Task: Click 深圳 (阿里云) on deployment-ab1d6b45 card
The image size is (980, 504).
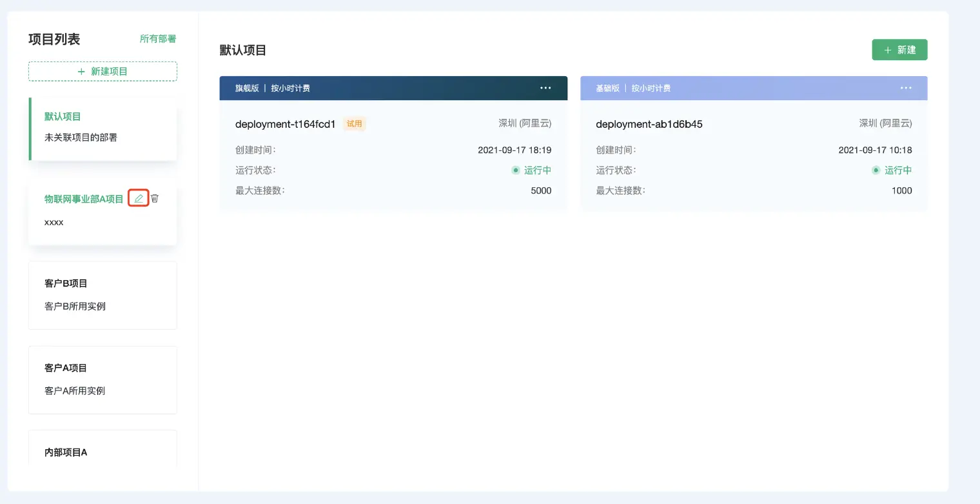Action: click(x=885, y=123)
